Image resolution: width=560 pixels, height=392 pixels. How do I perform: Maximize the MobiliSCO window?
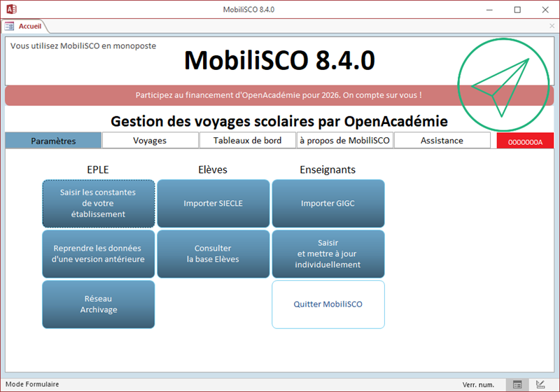pyautogui.click(x=517, y=10)
